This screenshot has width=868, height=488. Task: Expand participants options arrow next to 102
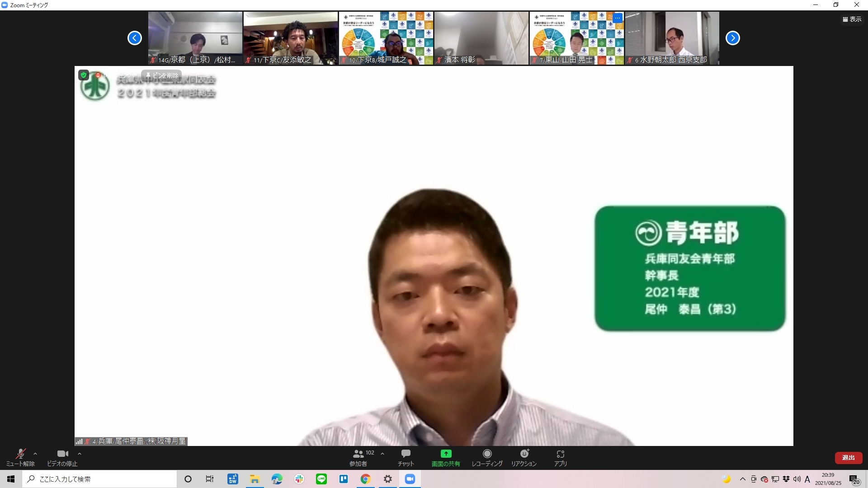tap(382, 454)
